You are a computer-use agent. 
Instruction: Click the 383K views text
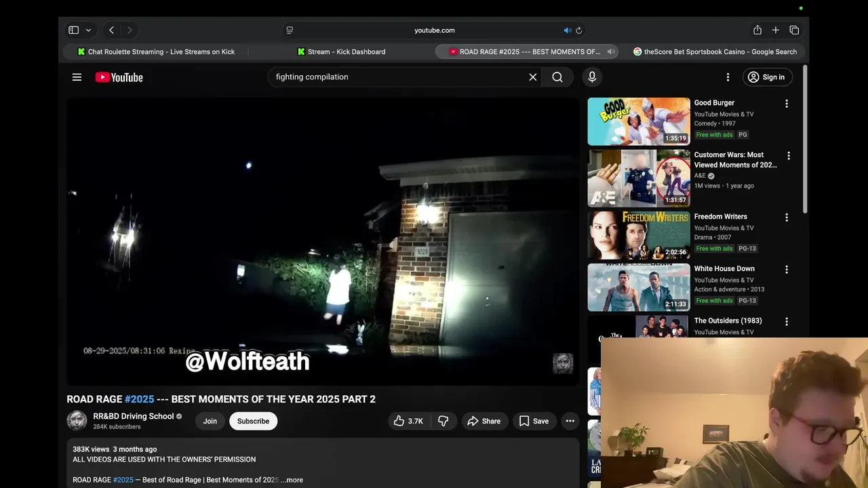click(x=91, y=449)
